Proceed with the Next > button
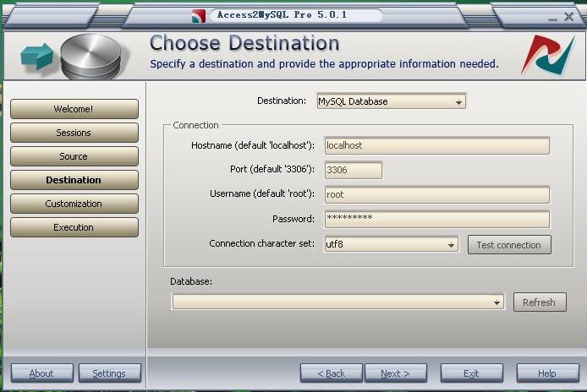The height and width of the screenshot is (392, 587). tap(396, 373)
